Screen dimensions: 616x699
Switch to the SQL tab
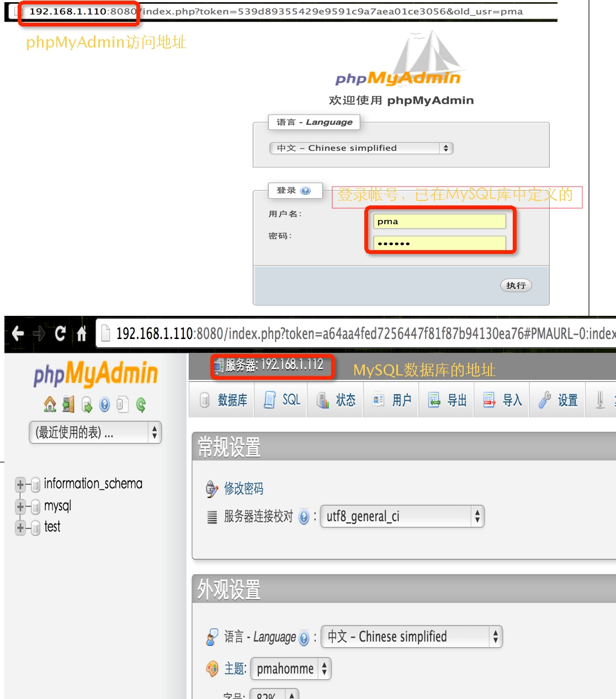[282, 400]
